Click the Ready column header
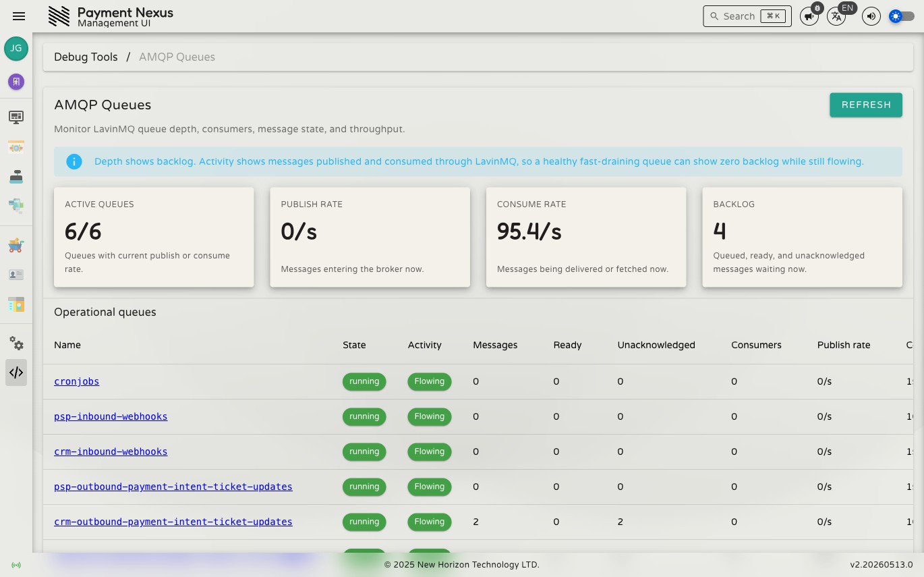 (567, 345)
